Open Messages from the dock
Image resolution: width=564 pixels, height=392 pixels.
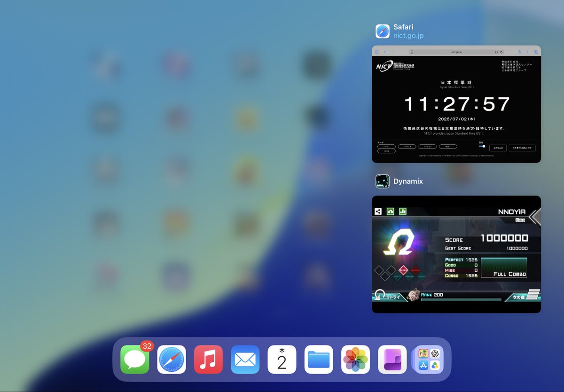coord(135,360)
